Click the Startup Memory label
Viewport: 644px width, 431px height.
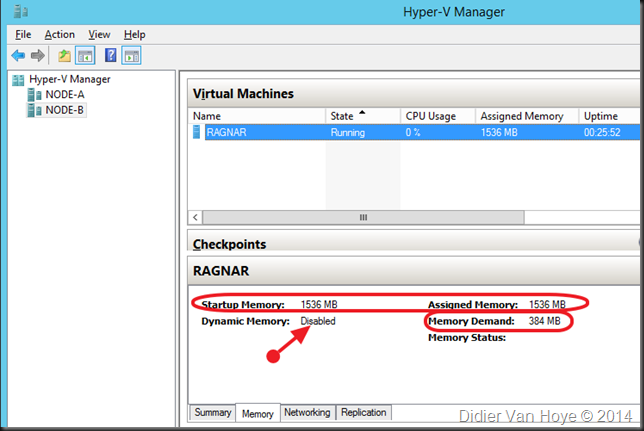click(x=243, y=305)
